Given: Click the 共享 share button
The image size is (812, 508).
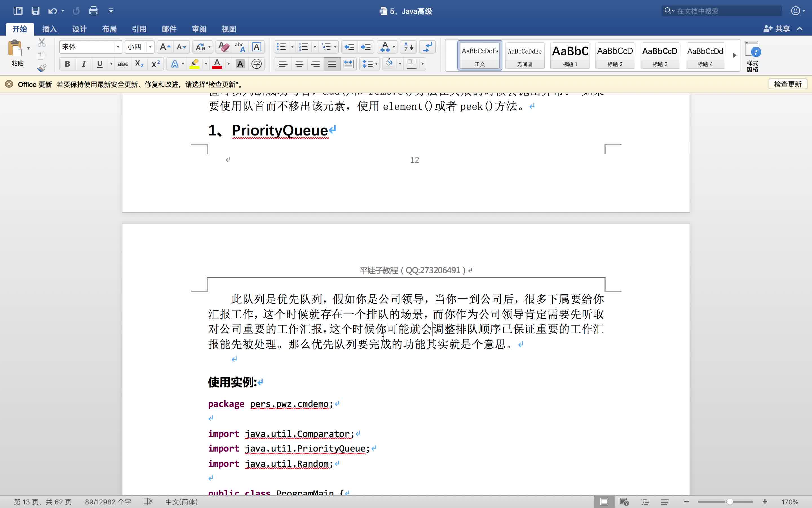Looking at the screenshot, I should (777, 29).
